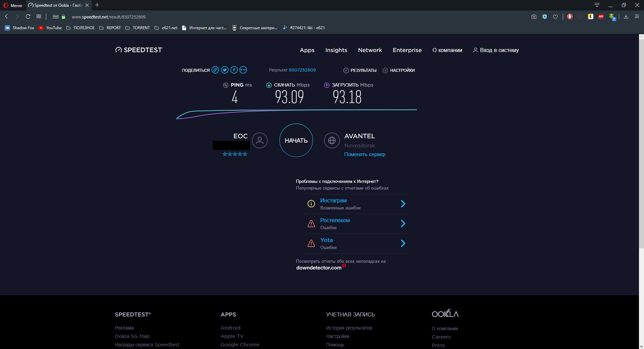Open browser downloads panel

click(626, 16)
